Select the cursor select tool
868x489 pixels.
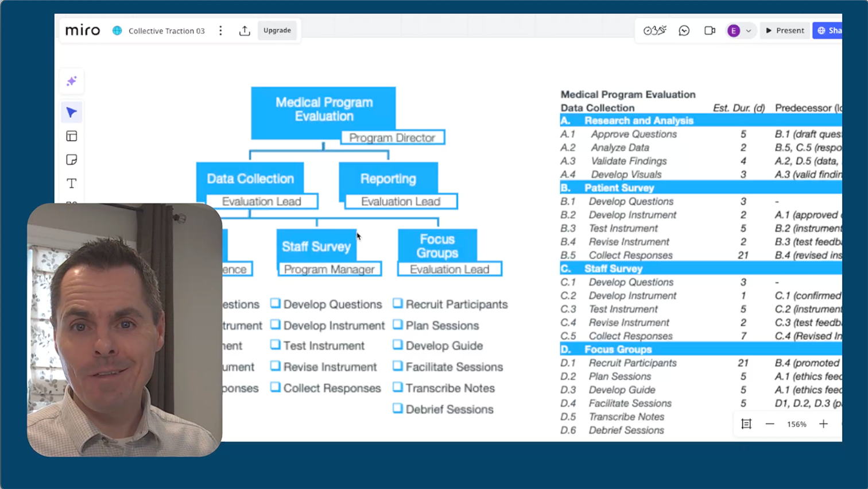pos(72,113)
